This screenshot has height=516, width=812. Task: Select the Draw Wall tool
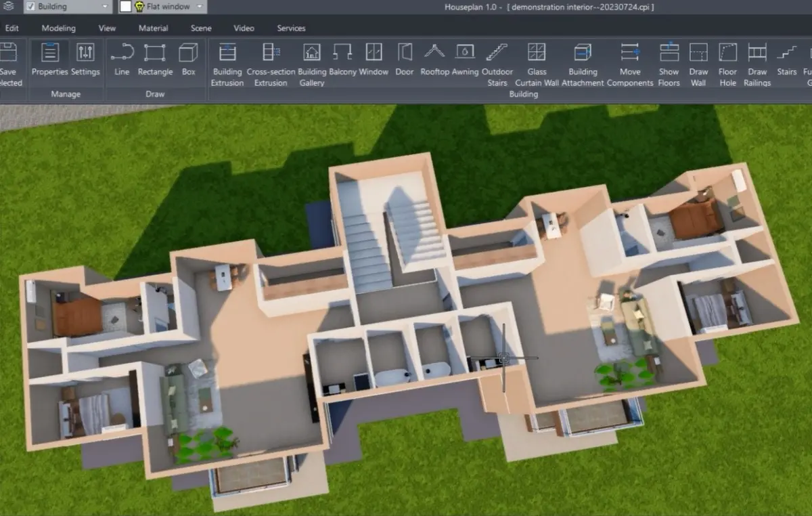click(698, 64)
